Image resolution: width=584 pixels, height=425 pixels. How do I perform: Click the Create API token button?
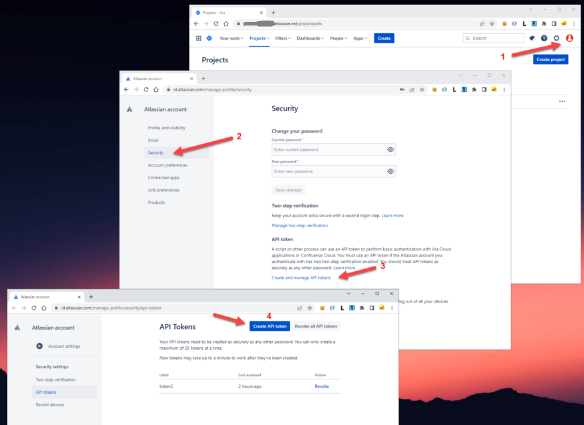click(x=270, y=326)
